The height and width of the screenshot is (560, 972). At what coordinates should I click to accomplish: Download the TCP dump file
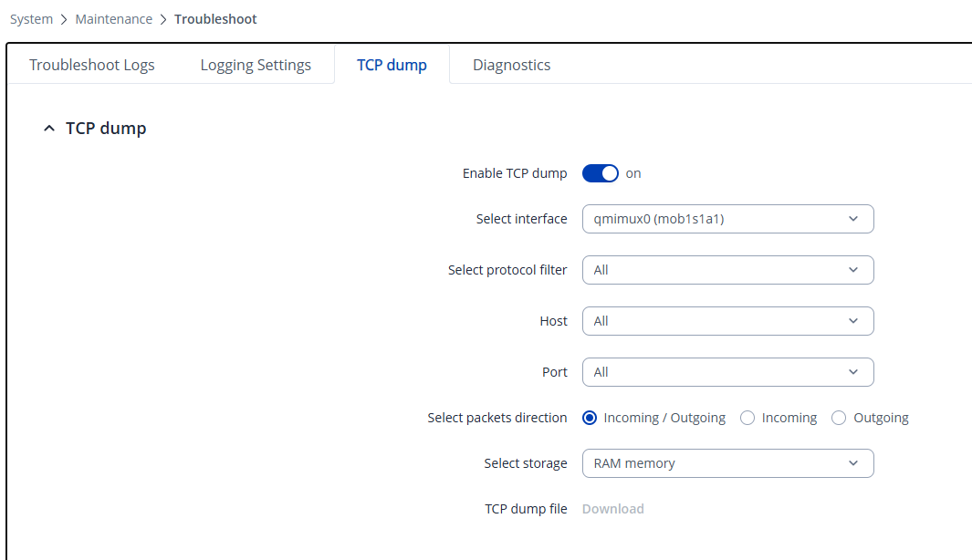pyautogui.click(x=612, y=509)
